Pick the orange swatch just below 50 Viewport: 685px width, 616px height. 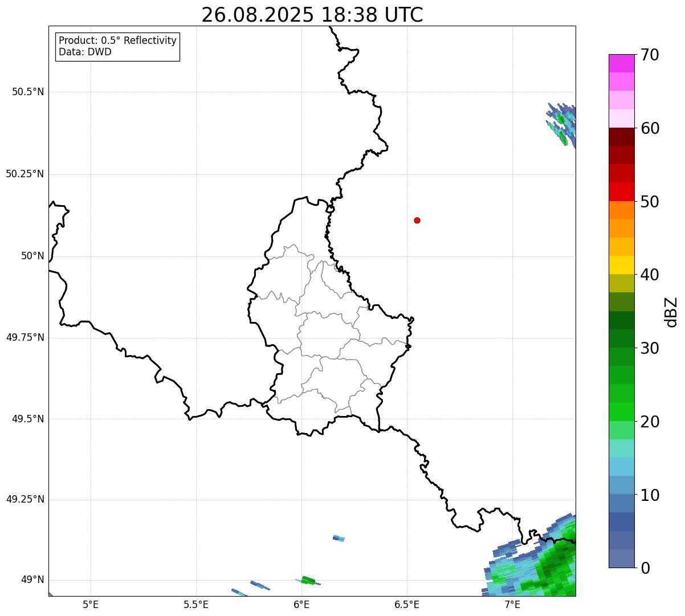[x=621, y=210]
